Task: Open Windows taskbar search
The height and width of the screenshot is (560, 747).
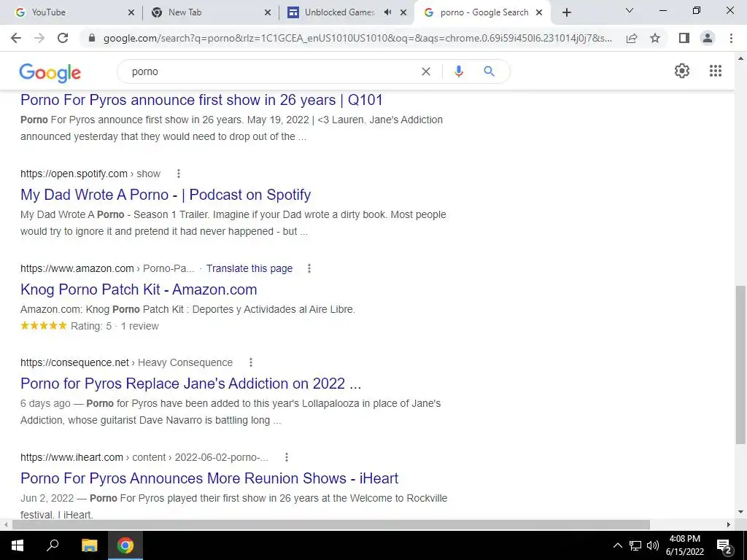Action: tap(53, 545)
